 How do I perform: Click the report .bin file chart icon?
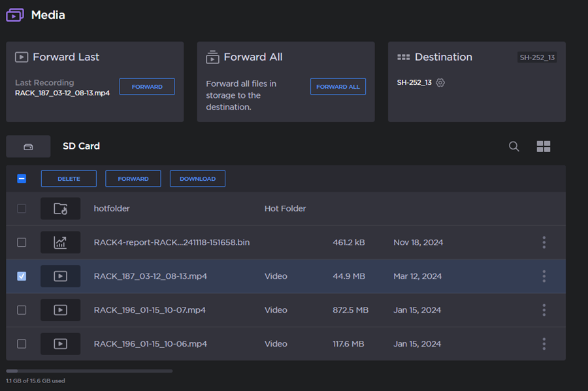pos(60,243)
